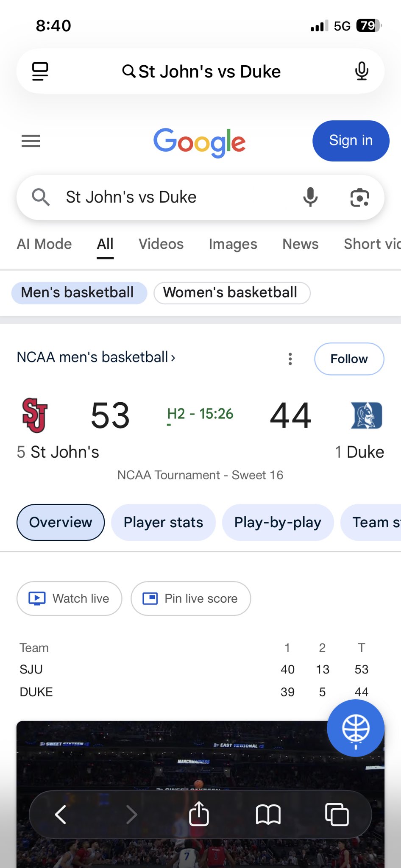401x868 pixels.
Task: Open the three-dot options for game card
Action: 290,359
